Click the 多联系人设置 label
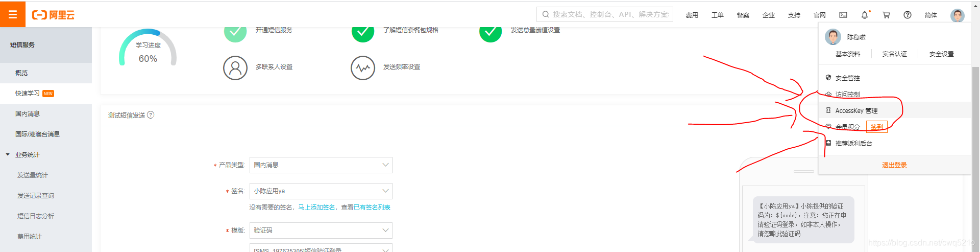 coord(274,67)
